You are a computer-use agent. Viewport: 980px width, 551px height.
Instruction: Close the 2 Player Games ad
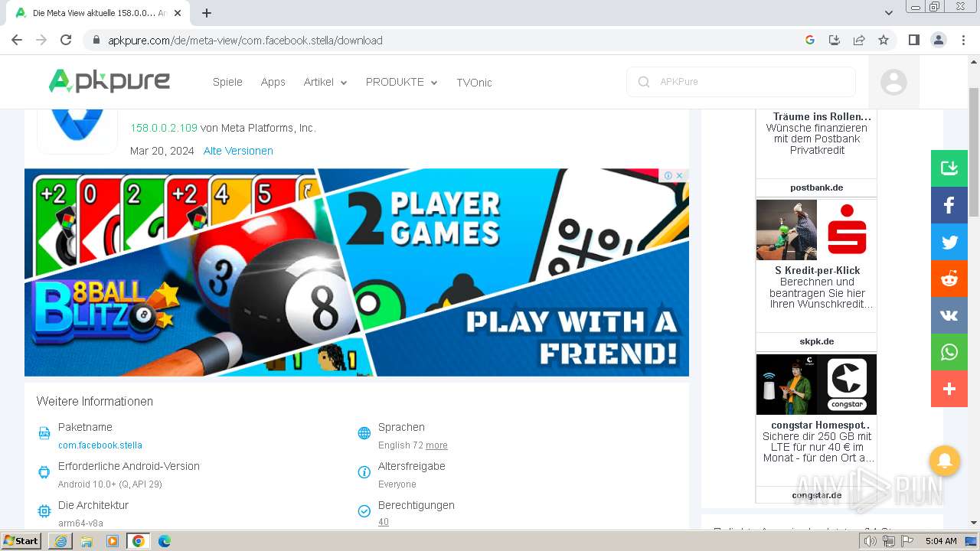point(679,175)
